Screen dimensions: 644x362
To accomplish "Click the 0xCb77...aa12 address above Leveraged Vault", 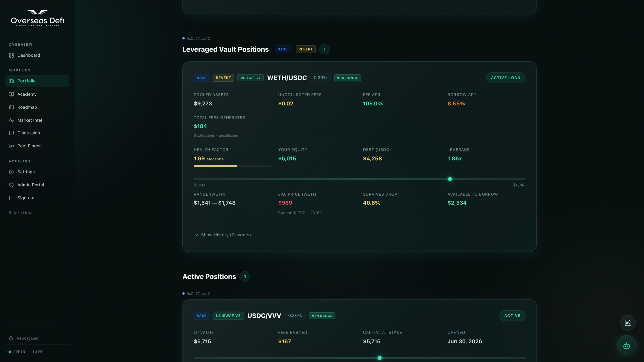I will point(198,39).
